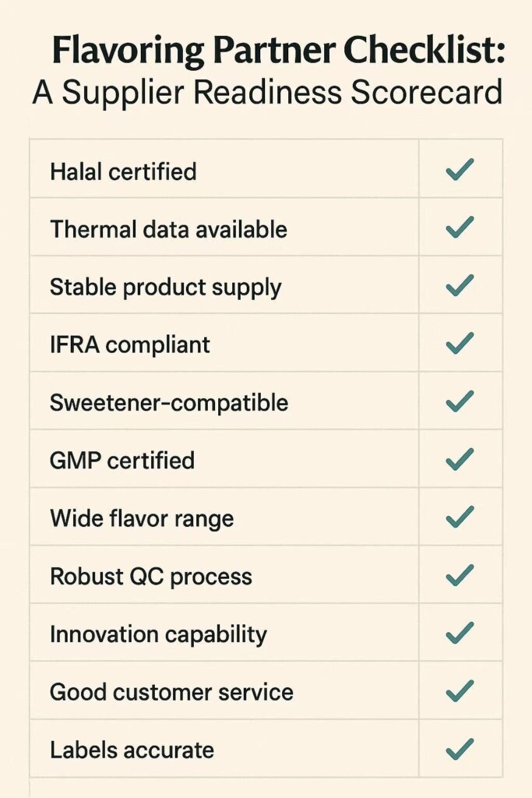Select the Innovation capability check icon

point(460,633)
